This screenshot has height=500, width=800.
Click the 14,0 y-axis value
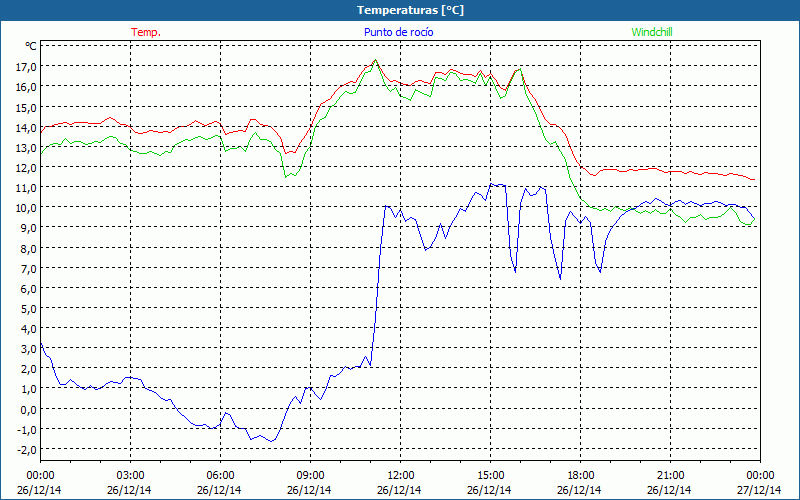(x=27, y=127)
